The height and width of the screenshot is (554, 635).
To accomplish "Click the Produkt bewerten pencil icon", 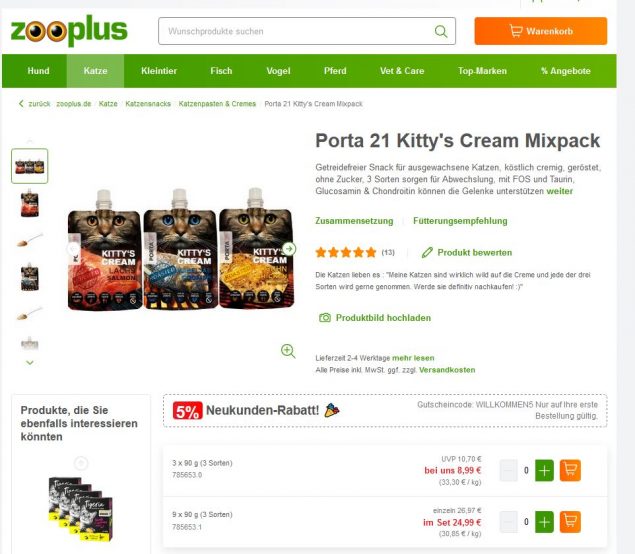I will tap(427, 252).
